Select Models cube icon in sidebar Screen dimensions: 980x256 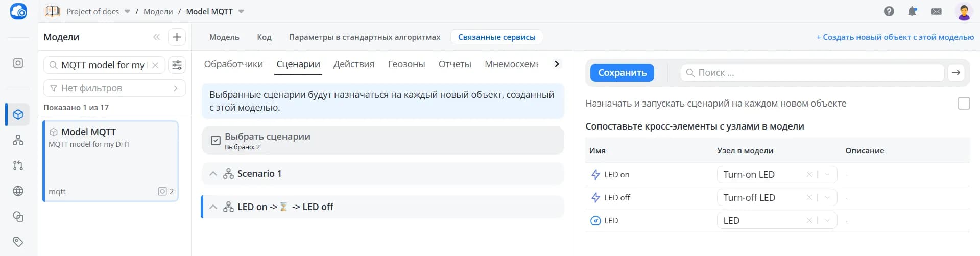point(18,114)
